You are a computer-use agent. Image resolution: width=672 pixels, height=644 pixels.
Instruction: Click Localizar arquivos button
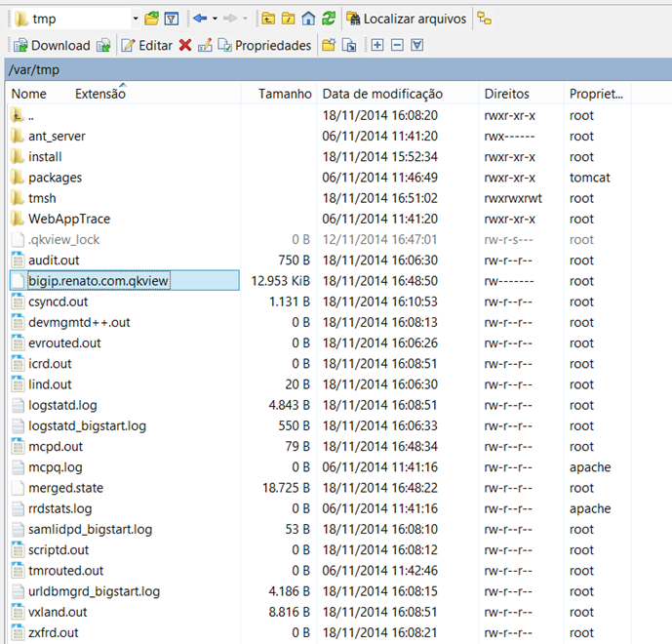[x=407, y=19]
